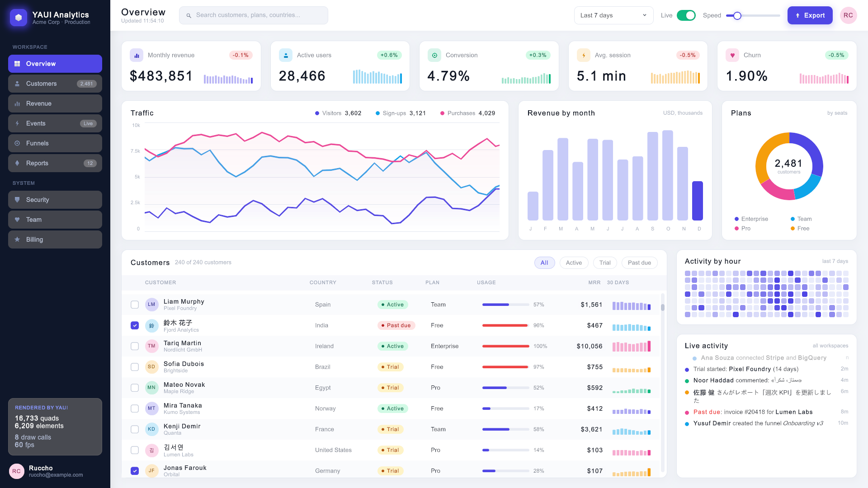Uncheck the Fjord Analytics row checkbox
This screenshot has height=488, width=868.
coord(135,325)
